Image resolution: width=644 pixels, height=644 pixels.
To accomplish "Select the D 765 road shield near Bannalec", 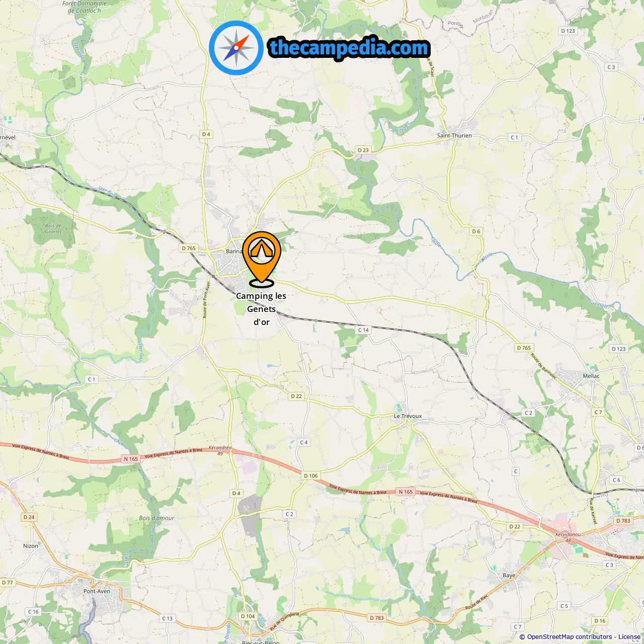I will (x=189, y=248).
